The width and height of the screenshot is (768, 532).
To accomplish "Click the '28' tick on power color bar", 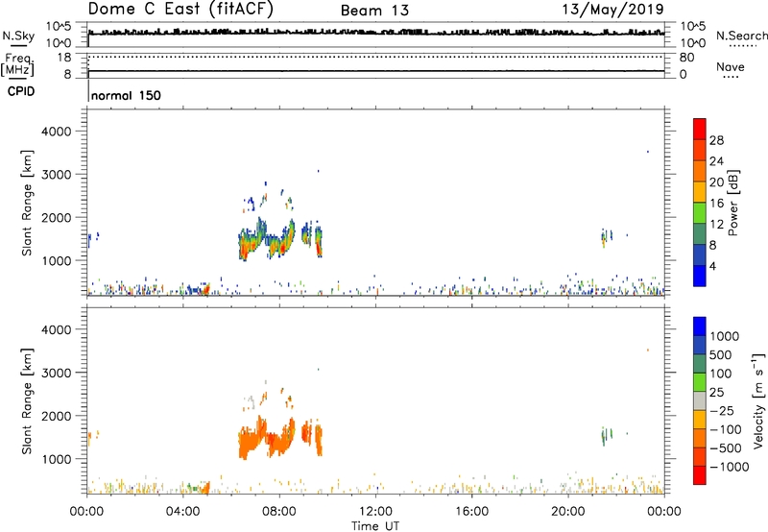I will [716, 140].
